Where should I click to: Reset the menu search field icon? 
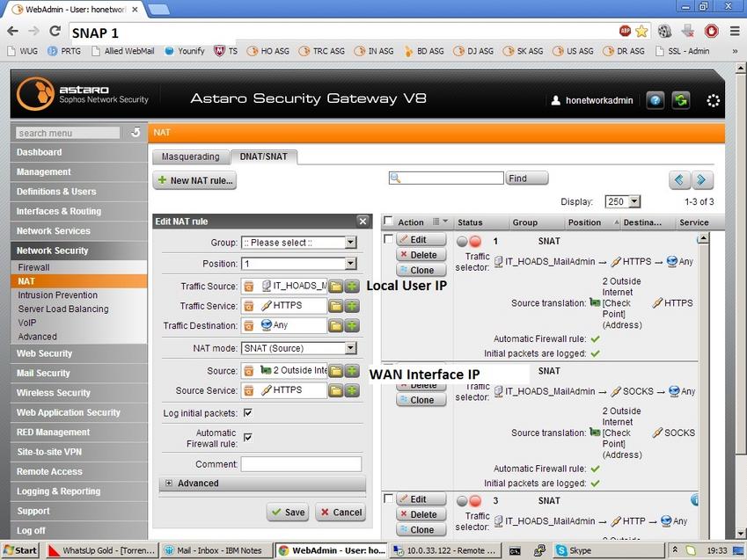click(x=135, y=133)
